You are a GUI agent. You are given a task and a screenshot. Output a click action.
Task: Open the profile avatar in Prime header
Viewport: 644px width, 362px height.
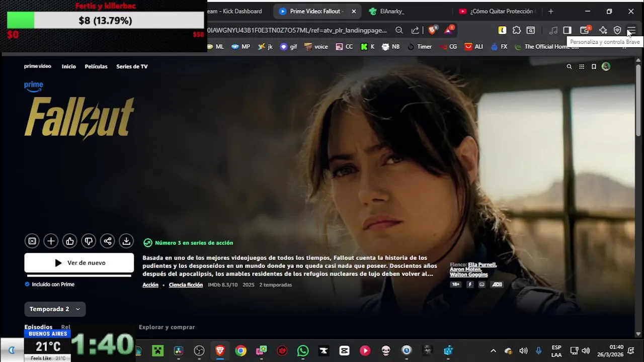pos(606,66)
